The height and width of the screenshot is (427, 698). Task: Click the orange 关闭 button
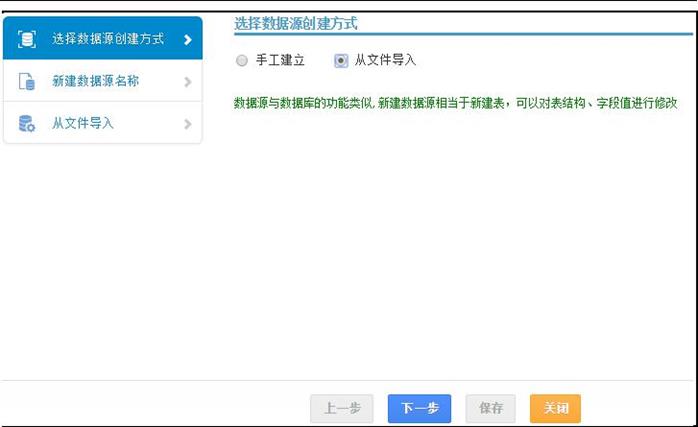pos(556,408)
